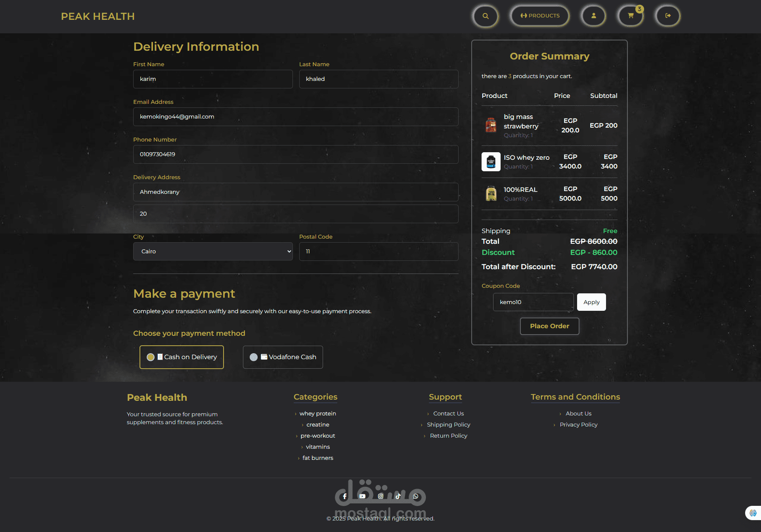Screen dimensions: 761x532
Task: Click the Support footer heading
Action: pos(445,397)
